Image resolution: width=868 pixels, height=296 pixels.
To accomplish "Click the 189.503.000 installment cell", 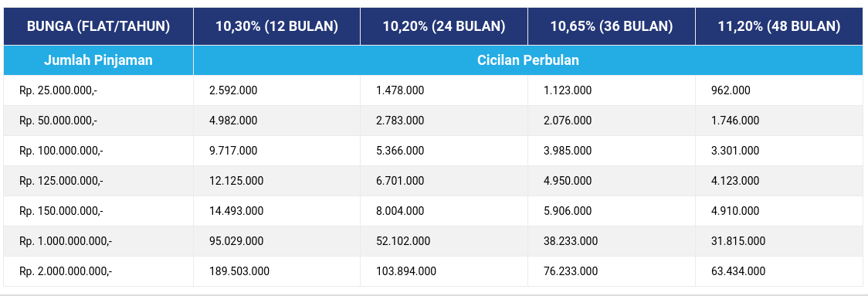I will [x=276, y=271].
